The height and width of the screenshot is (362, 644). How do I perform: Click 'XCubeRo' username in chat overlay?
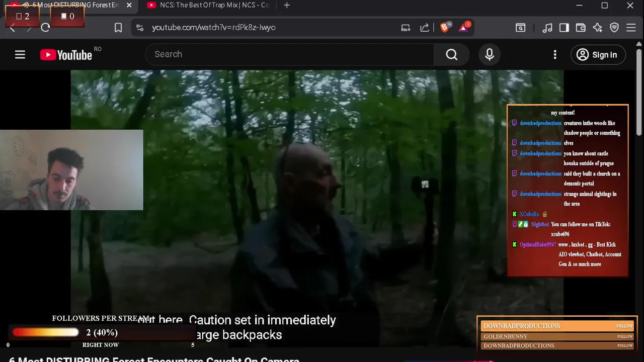pyautogui.click(x=529, y=214)
